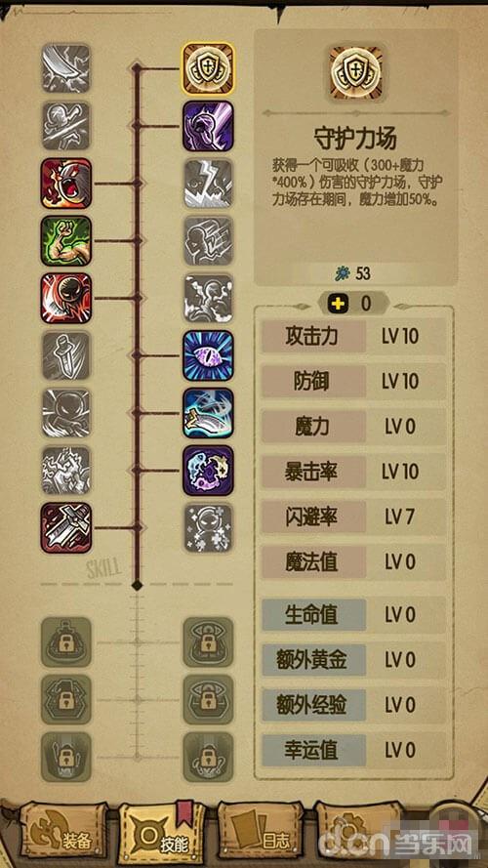488x868 pixels.
Task: Select the 闪避率 dodge rate stat row
Action: 354,517
